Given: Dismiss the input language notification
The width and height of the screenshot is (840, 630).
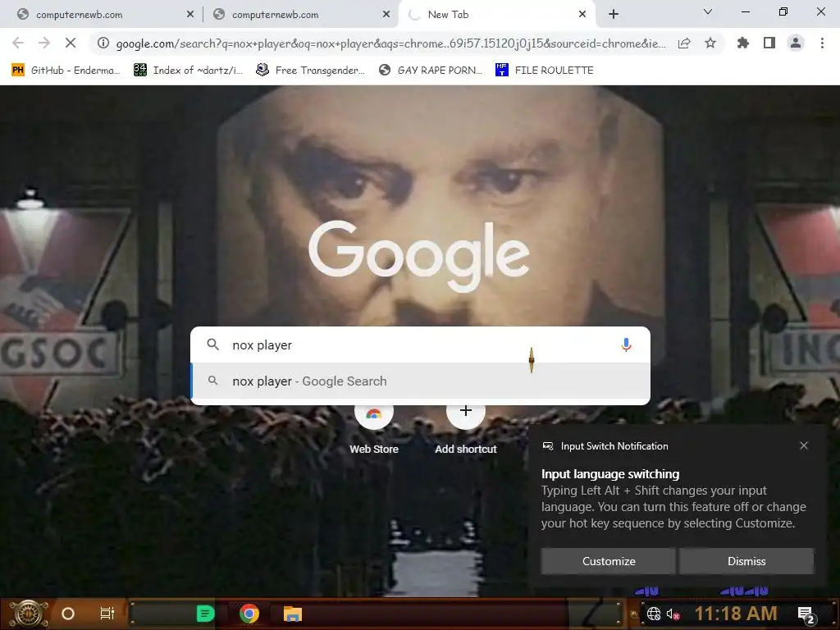Looking at the screenshot, I should [x=746, y=561].
